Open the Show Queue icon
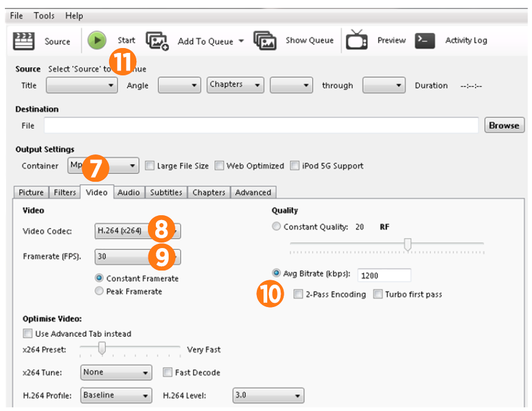The image size is (532, 411). tap(265, 41)
